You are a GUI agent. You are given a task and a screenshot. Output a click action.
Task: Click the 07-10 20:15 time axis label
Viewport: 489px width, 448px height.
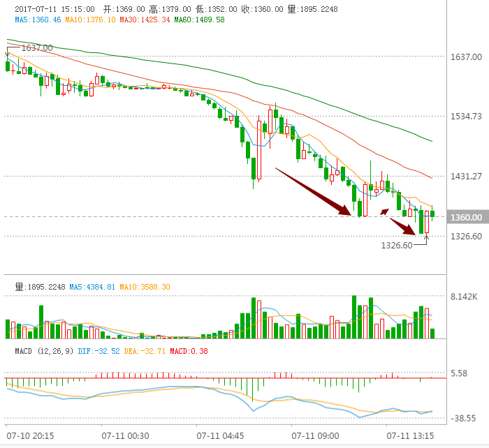30,436
